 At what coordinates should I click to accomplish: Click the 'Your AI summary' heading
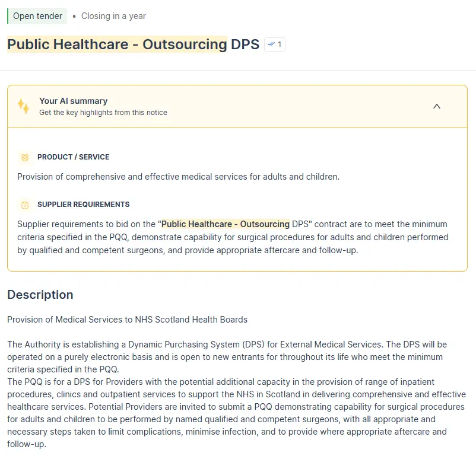[74, 101]
